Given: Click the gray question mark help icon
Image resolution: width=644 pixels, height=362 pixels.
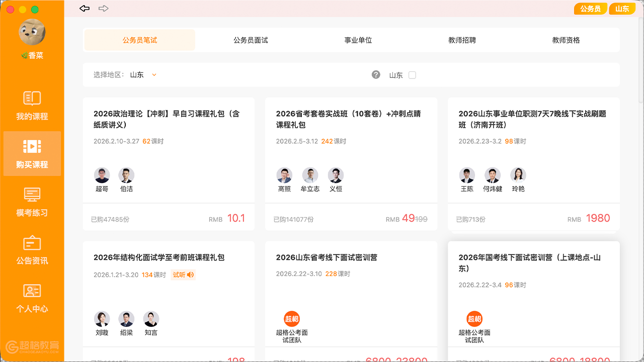Looking at the screenshot, I should (x=376, y=75).
